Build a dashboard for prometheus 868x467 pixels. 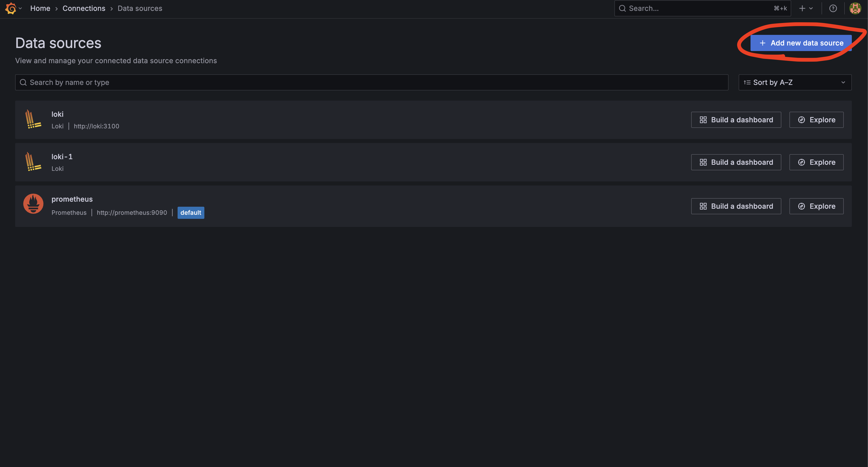pos(736,206)
